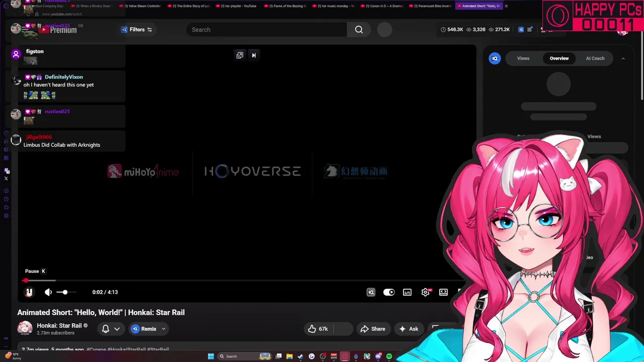Screen dimensions: 644x362
Task: Click the video title 'Animated Short: "Hello, World!"'
Action: click(101, 312)
